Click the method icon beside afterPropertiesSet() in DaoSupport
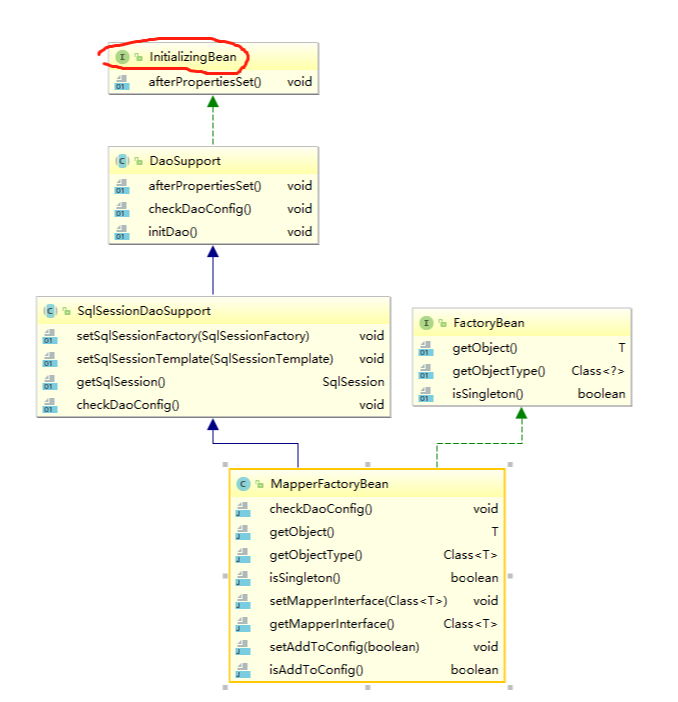 pos(122,186)
